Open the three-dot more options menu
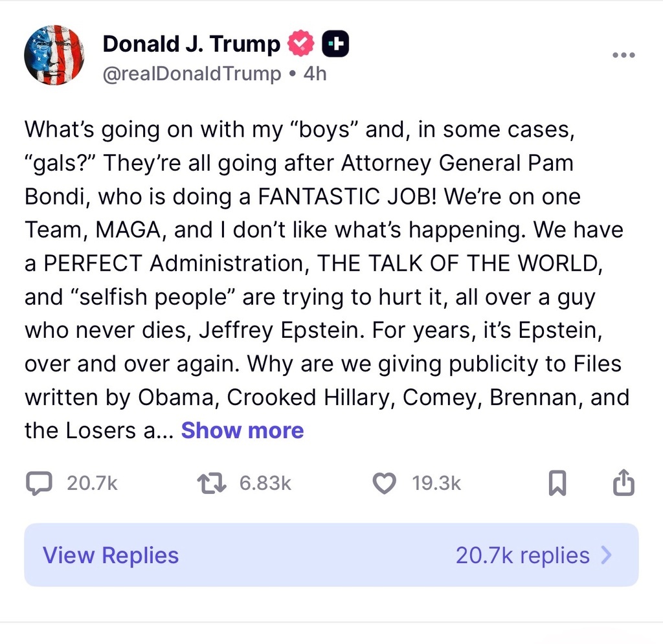 tap(623, 56)
